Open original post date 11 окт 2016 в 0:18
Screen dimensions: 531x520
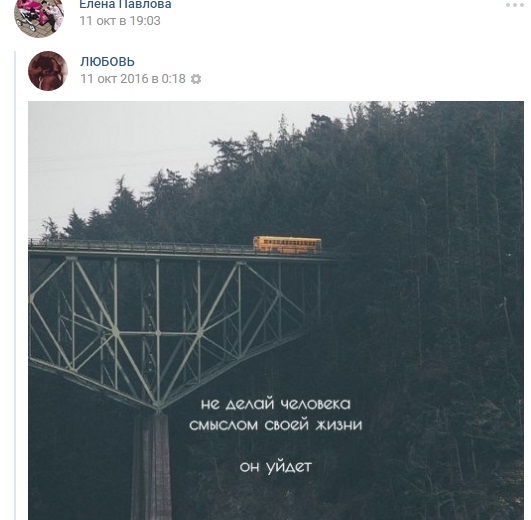pos(133,79)
